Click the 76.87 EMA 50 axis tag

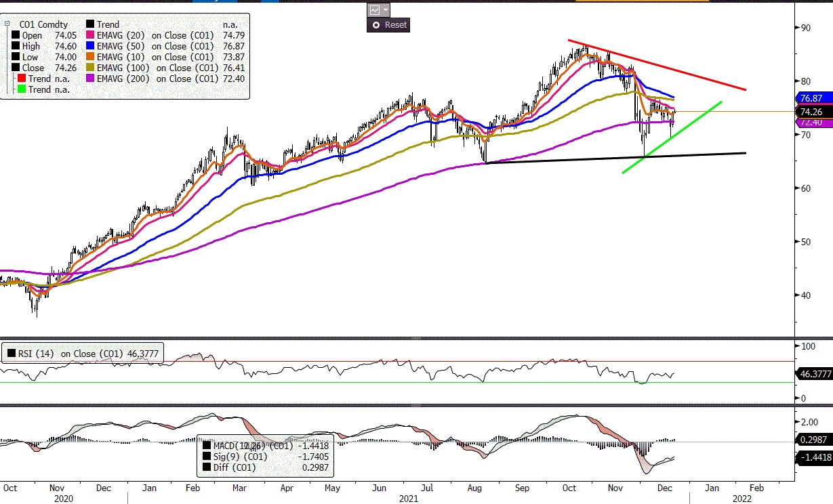[811, 99]
